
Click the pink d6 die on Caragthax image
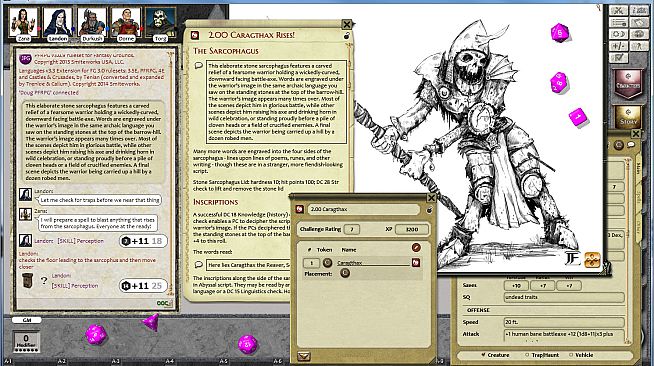578,117
